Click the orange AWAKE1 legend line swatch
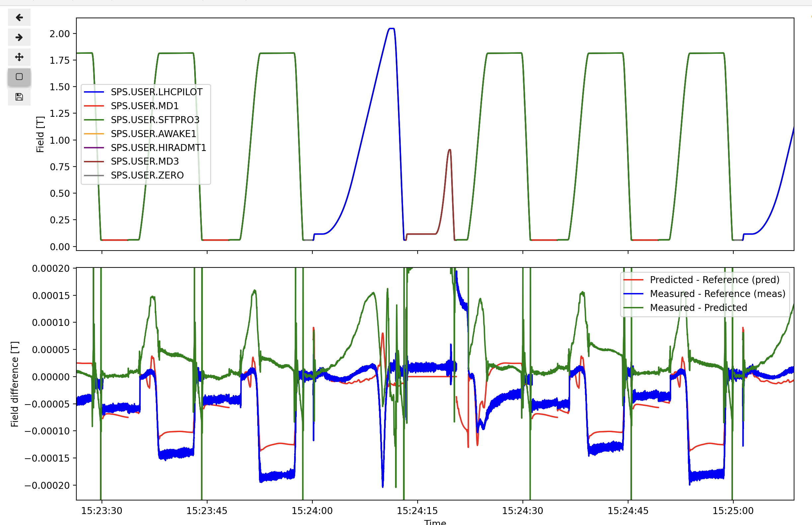Screen dimensions: 812x525 pyautogui.click(x=94, y=134)
